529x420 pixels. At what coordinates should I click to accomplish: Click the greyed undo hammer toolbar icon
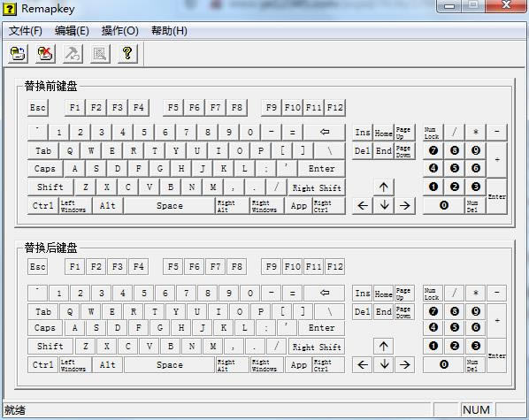[x=73, y=53]
